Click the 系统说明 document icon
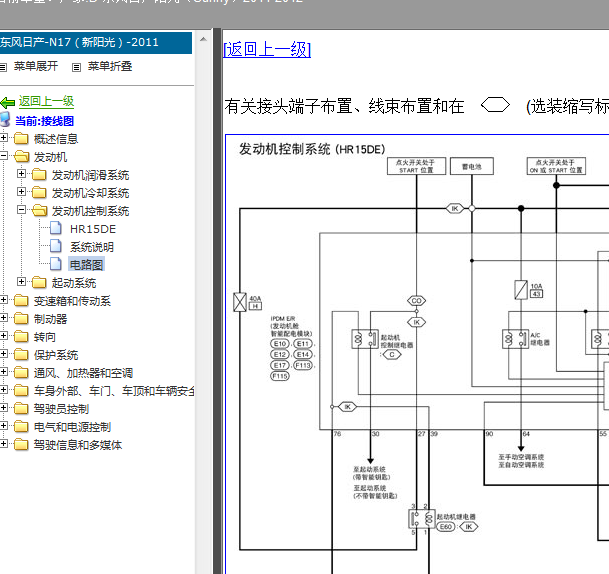The width and height of the screenshot is (609, 574). click(56, 246)
